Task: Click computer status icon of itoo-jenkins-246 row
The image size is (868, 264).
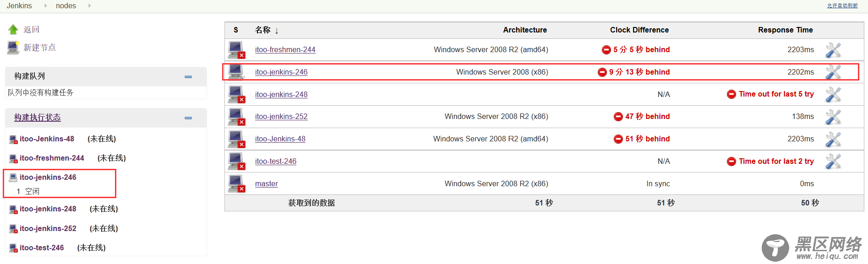Action: coord(237,72)
